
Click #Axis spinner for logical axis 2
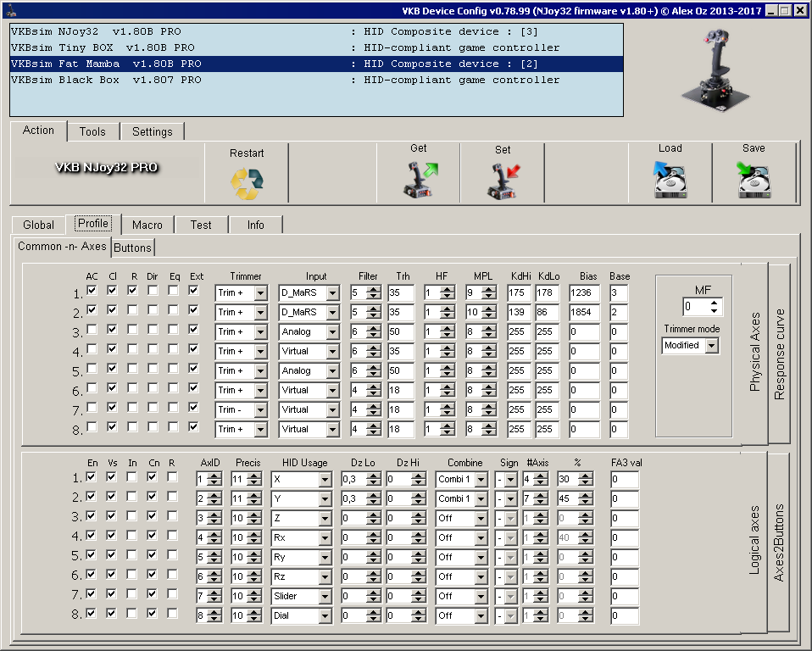coord(541,498)
